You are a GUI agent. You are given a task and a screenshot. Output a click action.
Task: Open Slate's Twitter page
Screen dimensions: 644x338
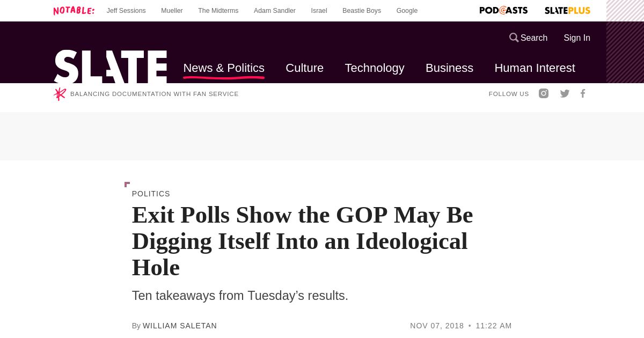565,93
